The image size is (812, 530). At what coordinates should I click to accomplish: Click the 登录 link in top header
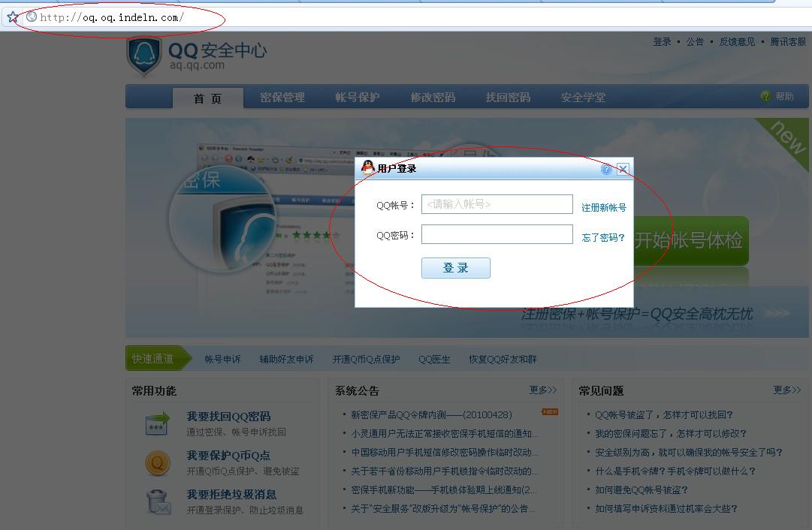662,41
